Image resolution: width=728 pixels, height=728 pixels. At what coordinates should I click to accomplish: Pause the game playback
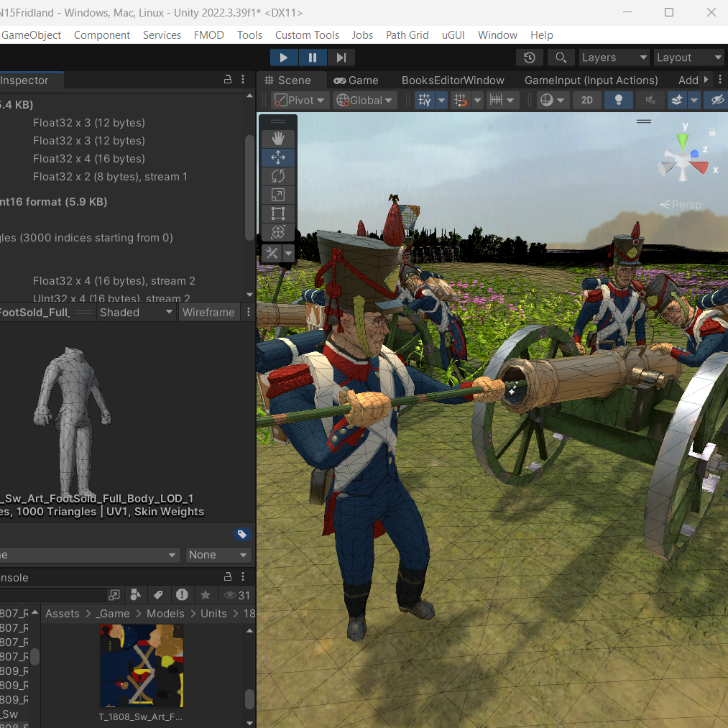313,57
